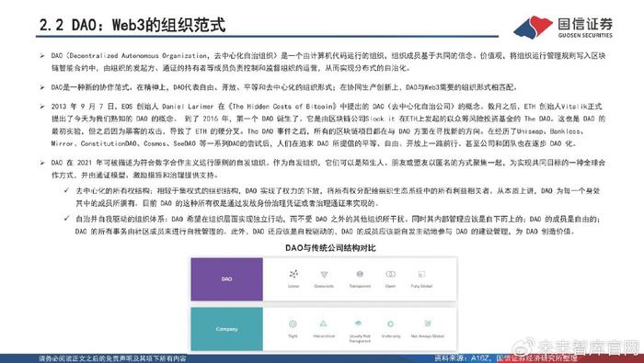The height and width of the screenshot is (363, 644).
Task: Click the arrow bullet beginning DAO 在 2021
Action: coord(42,163)
